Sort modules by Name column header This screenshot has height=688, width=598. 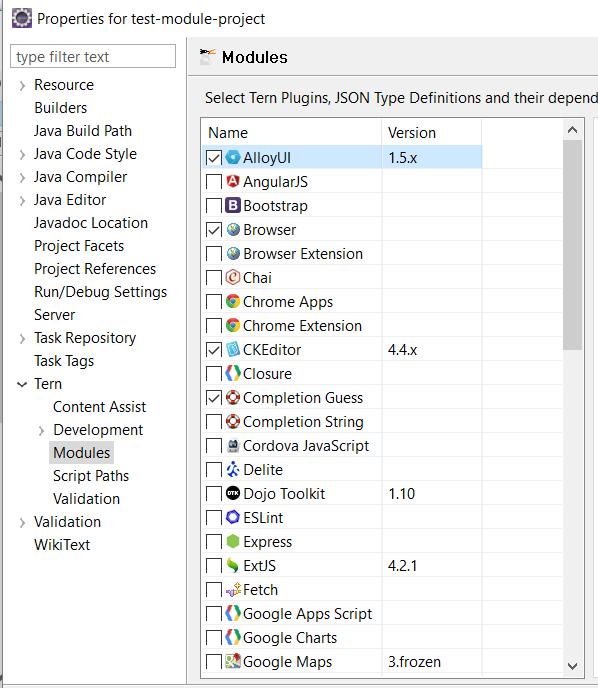292,133
